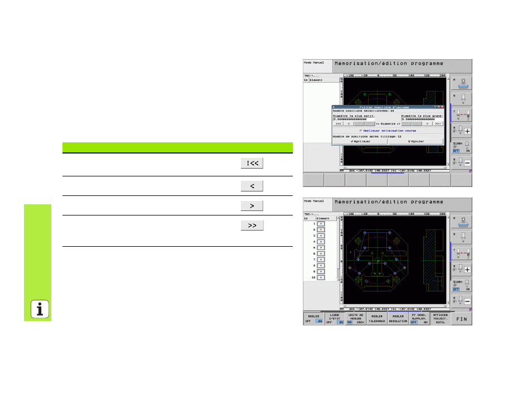
Task: Click Mode Manuel label in upper screen
Action: (x=314, y=63)
